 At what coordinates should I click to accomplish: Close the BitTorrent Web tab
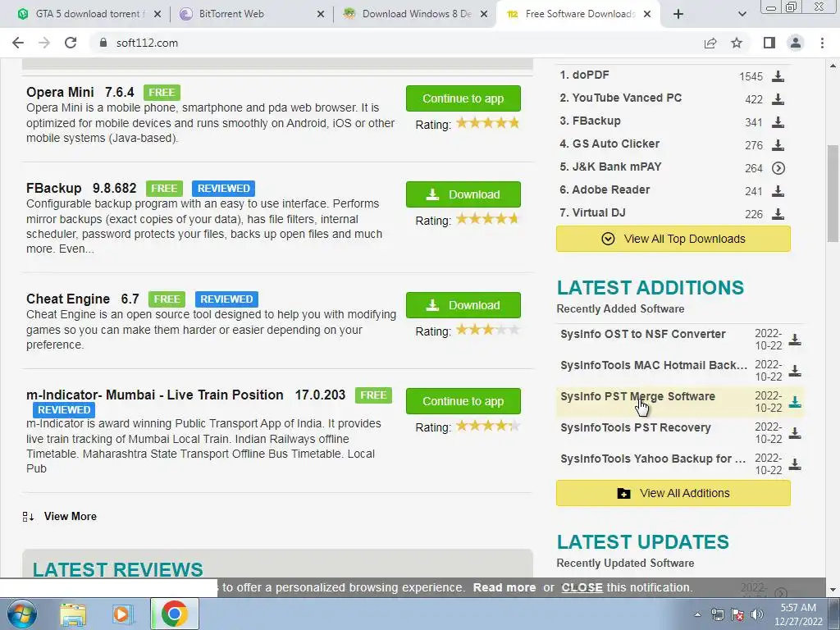(321, 15)
